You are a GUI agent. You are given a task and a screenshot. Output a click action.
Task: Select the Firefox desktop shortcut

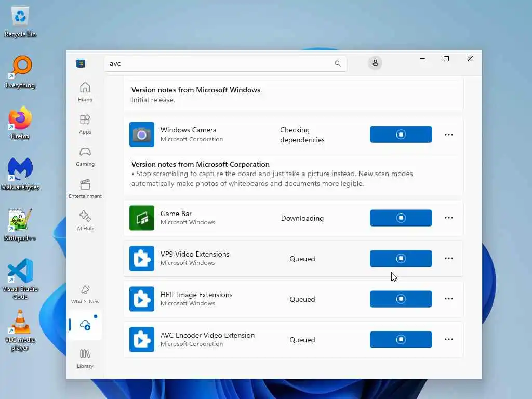[x=20, y=123]
